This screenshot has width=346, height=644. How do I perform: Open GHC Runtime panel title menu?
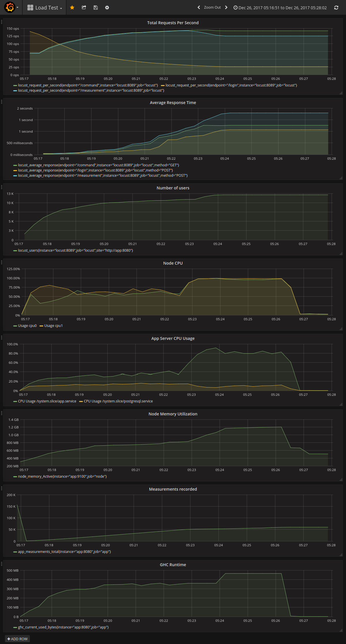173,565
